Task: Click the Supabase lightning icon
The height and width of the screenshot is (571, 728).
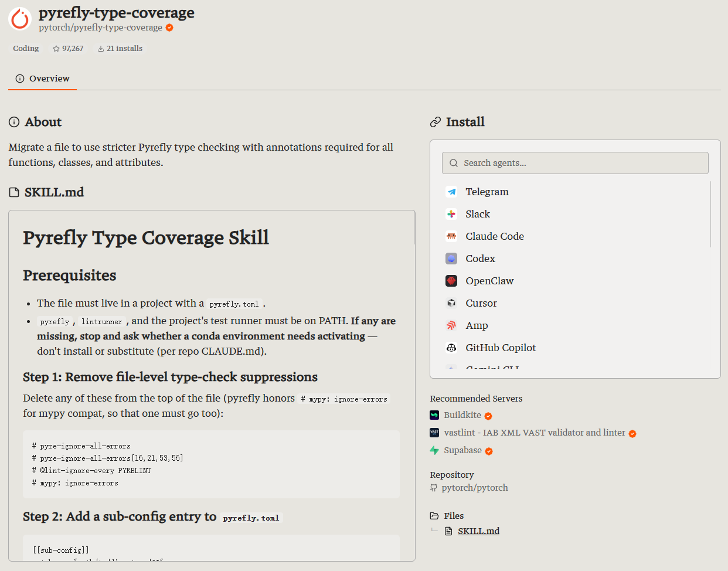Action: pos(434,450)
